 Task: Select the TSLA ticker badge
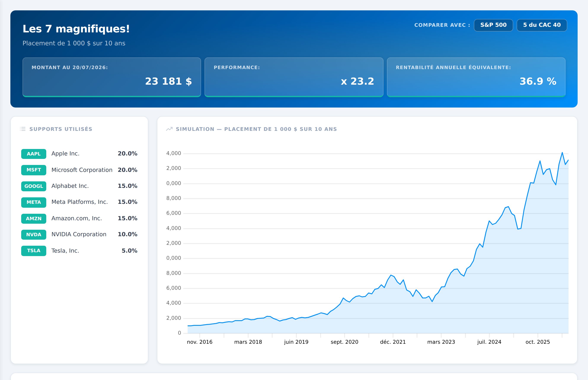click(x=34, y=251)
